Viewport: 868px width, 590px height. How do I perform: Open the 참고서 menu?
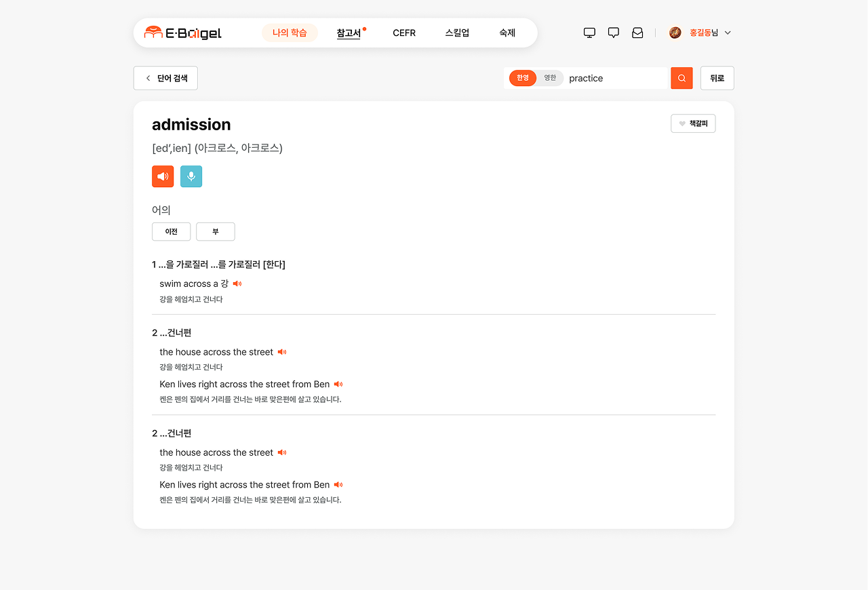point(349,33)
